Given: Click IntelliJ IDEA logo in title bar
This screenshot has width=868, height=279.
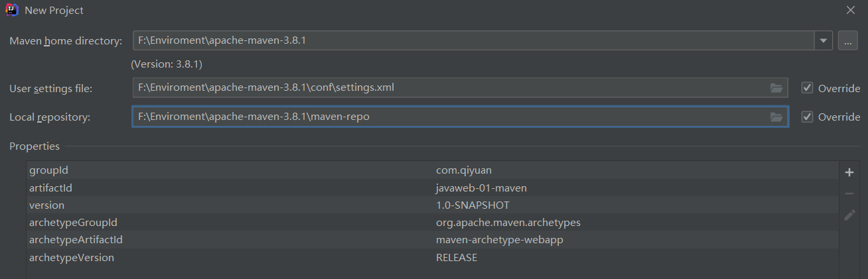Looking at the screenshot, I should (11, 10).
